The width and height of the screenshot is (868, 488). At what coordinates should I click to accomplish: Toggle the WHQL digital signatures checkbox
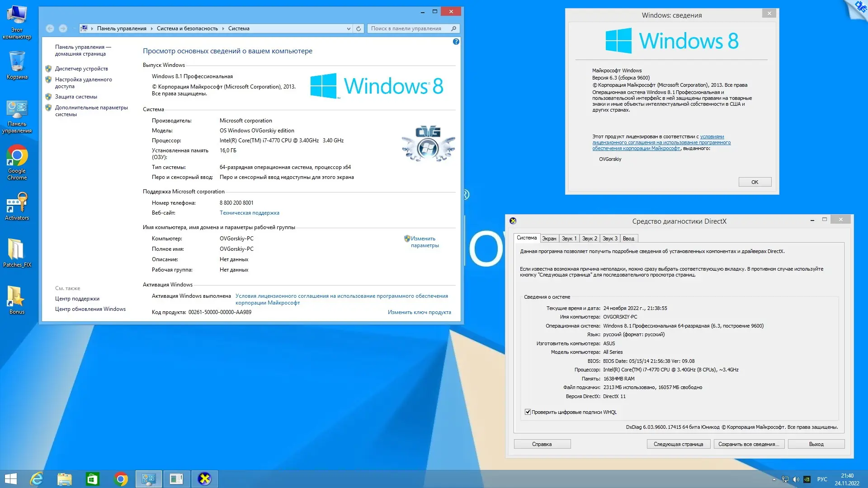[x=528, y=412]
